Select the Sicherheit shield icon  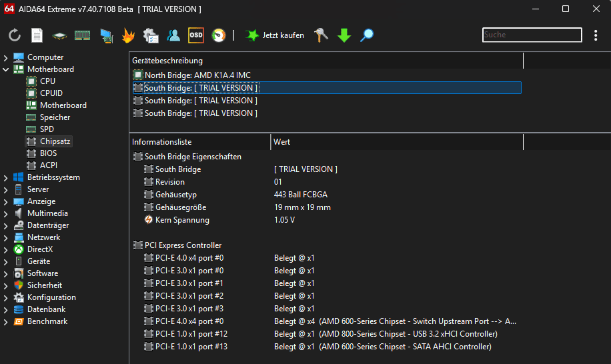pos(18,285)
